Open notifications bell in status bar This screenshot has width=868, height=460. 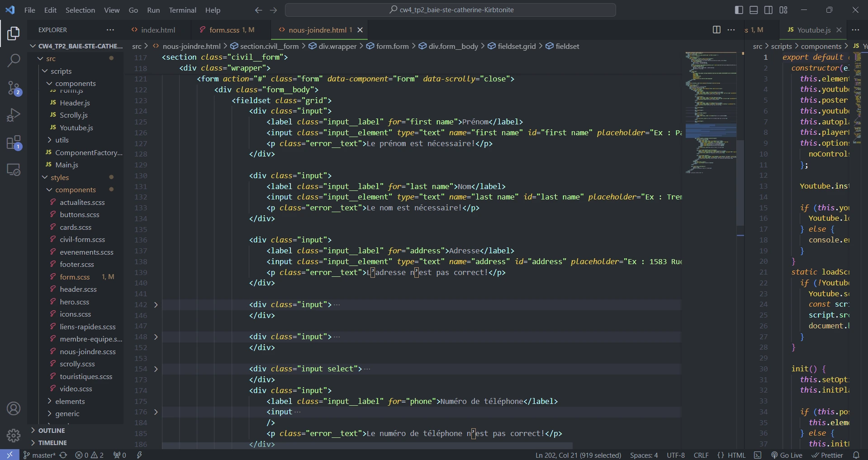[x=856, y=455]
